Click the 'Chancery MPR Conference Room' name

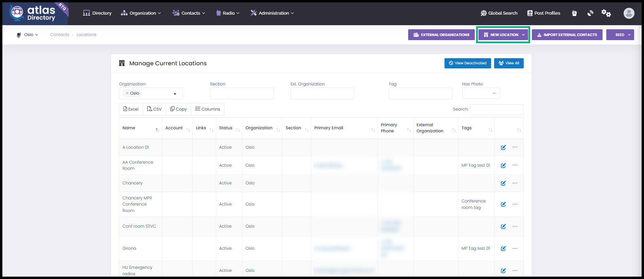point(137,204)
